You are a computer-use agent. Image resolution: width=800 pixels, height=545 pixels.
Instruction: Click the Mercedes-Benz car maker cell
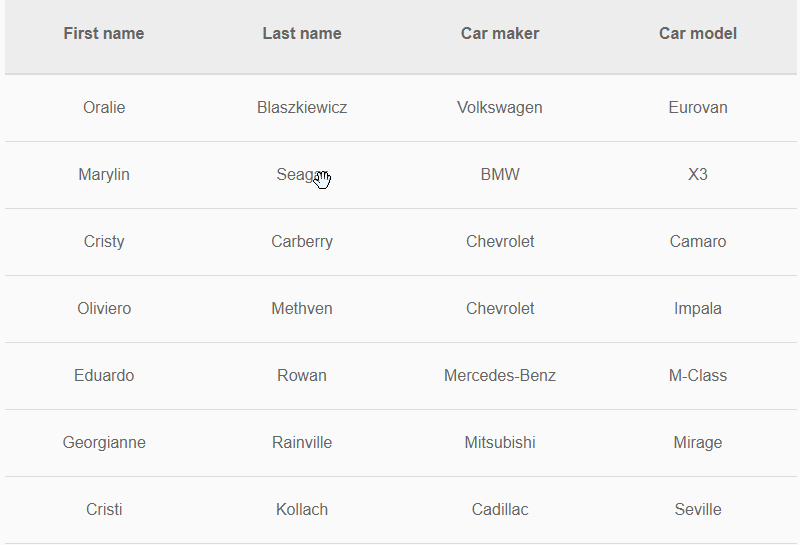click(x=500, y=376)
